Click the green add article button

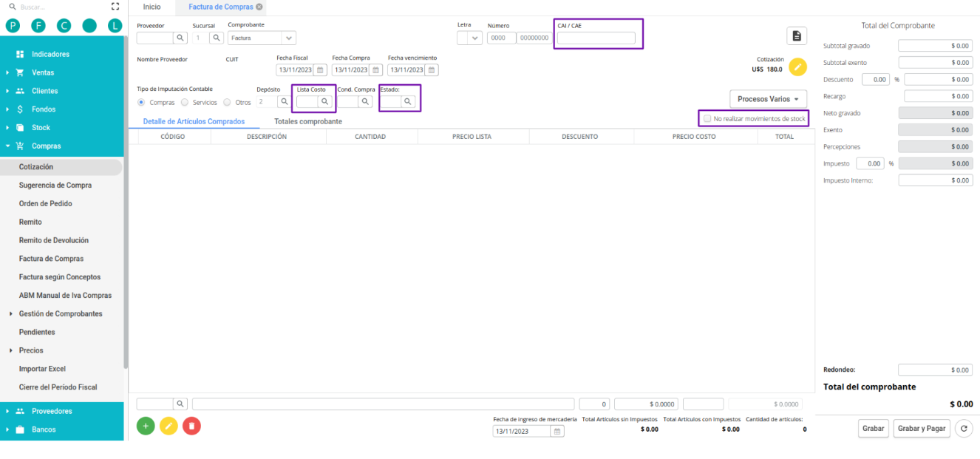pyautogui.click(x=146, y=426)
